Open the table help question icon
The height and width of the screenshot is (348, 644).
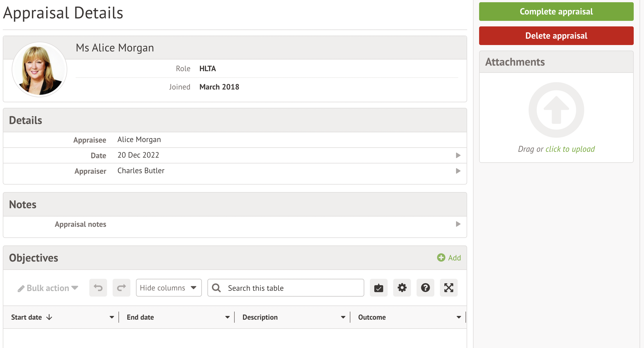pyautogui.click(x=425, y=288)
